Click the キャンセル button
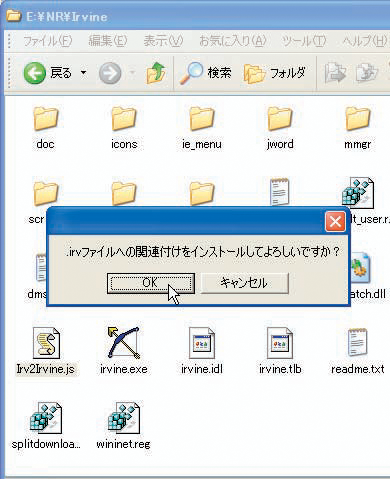The image size is (390, 479). pyautogui.click(x=244, y=283)
